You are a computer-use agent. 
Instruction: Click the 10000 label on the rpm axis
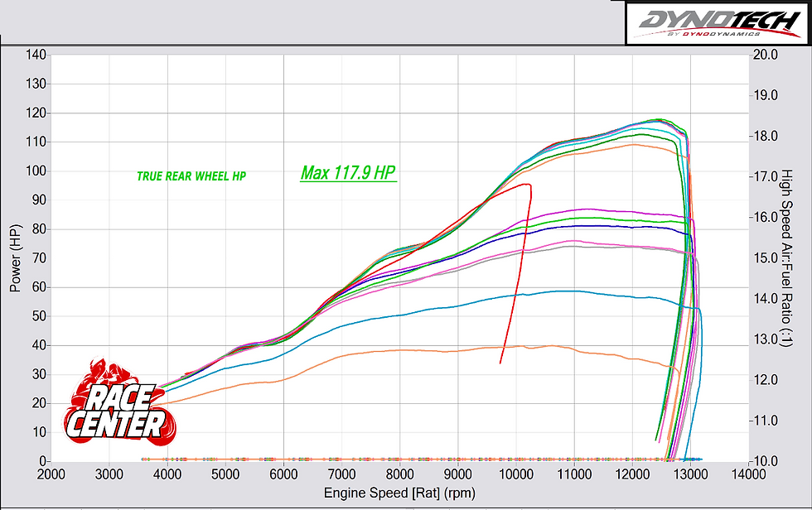515,474
